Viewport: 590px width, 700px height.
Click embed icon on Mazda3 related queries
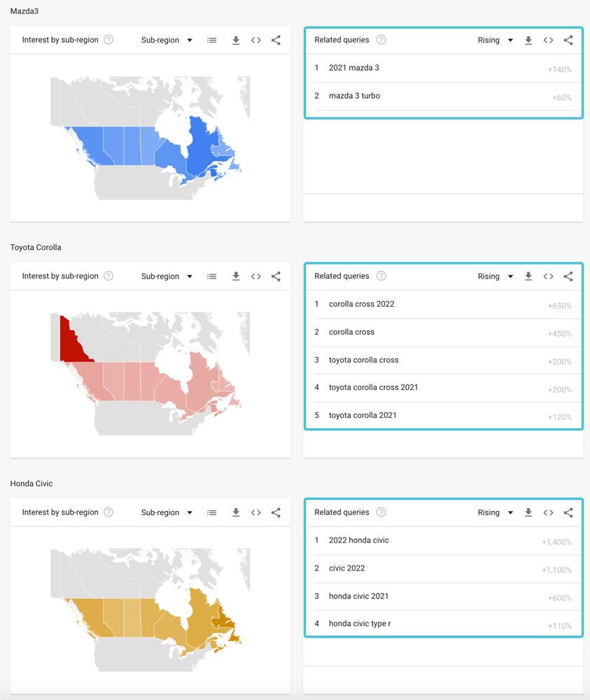coord(548,41)
